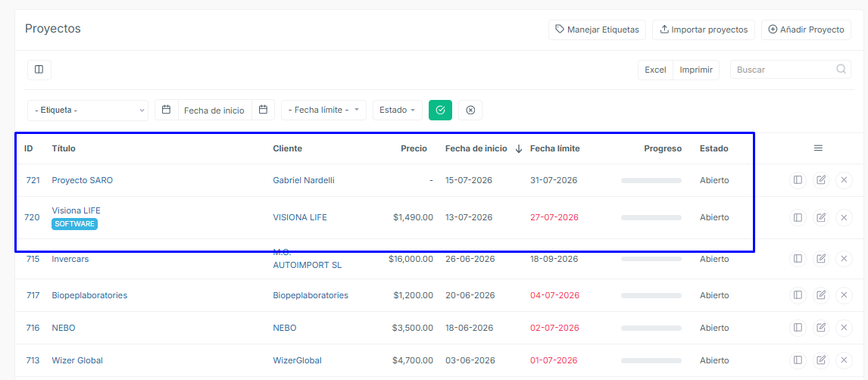
Task: Sort by Fecha de inicio arrow
Action: pos(519,148)
